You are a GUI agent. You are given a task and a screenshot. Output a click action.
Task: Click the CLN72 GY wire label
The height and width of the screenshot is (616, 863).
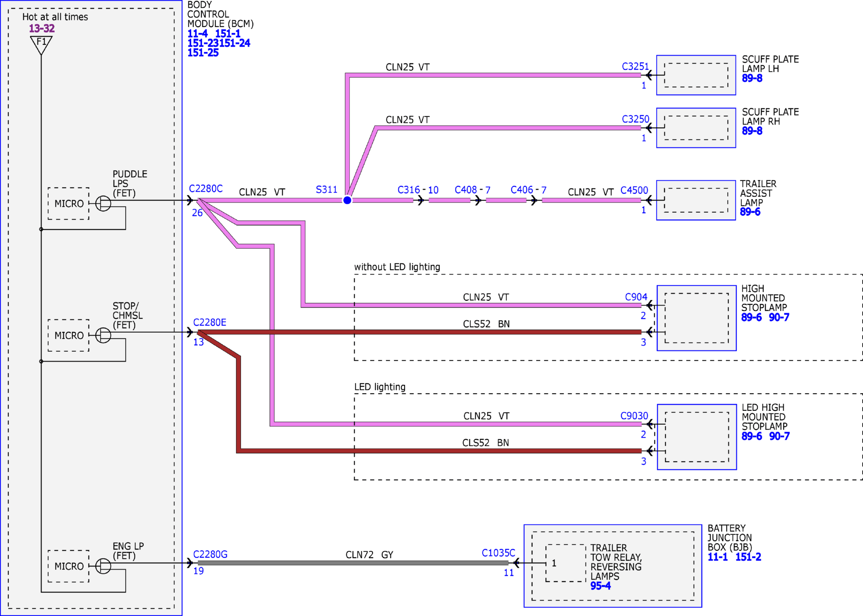(x=369, y=555)
